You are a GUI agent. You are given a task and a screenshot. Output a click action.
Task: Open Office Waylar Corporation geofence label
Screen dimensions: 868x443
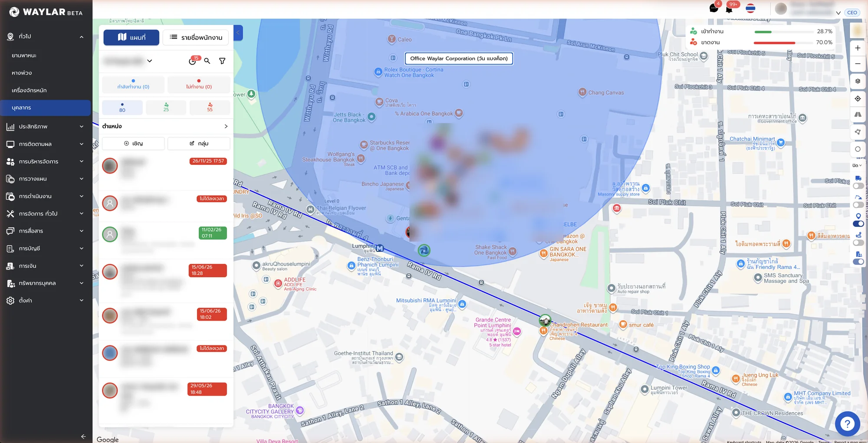point(459,59)
